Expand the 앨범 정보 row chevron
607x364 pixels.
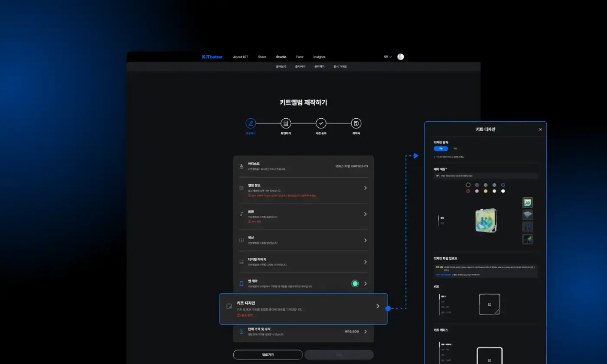coord(366,188)
